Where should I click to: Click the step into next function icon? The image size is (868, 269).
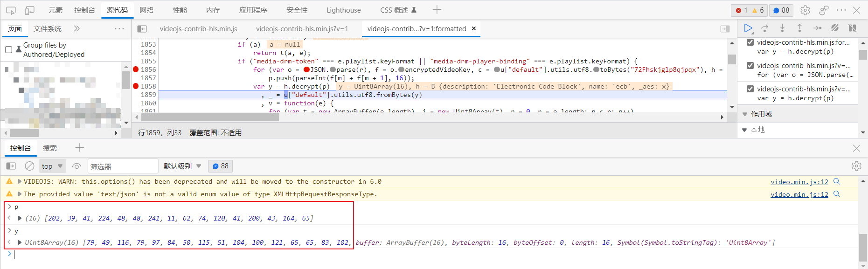[782, 28]
